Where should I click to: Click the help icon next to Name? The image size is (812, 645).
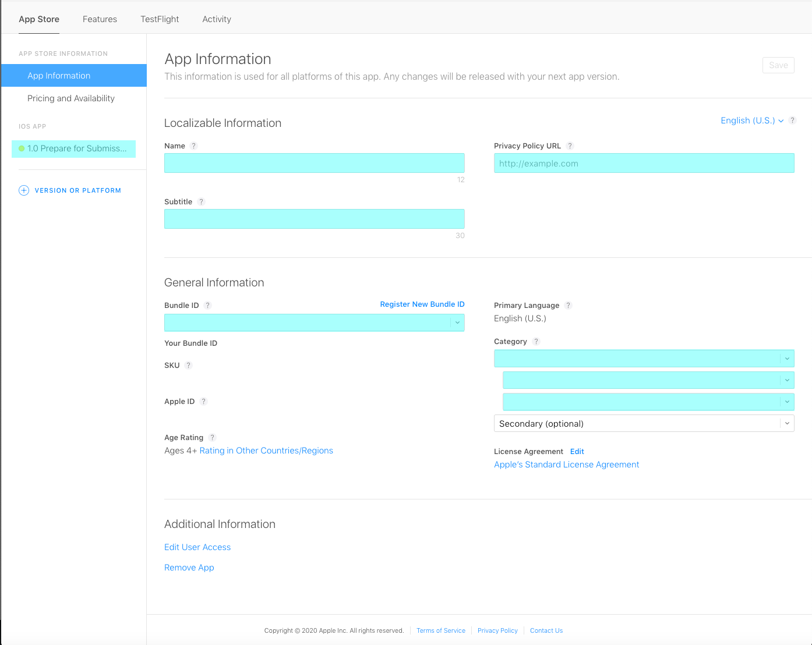point(194,146)
